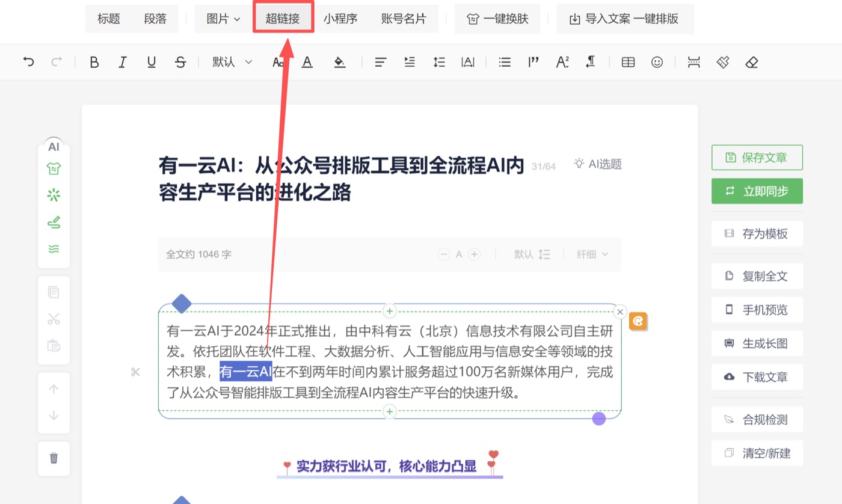Image resolution: width=842 pixels, height=504 pixels.
Task: Open the 默认 line spacing selector
Action: pos(532,254)
